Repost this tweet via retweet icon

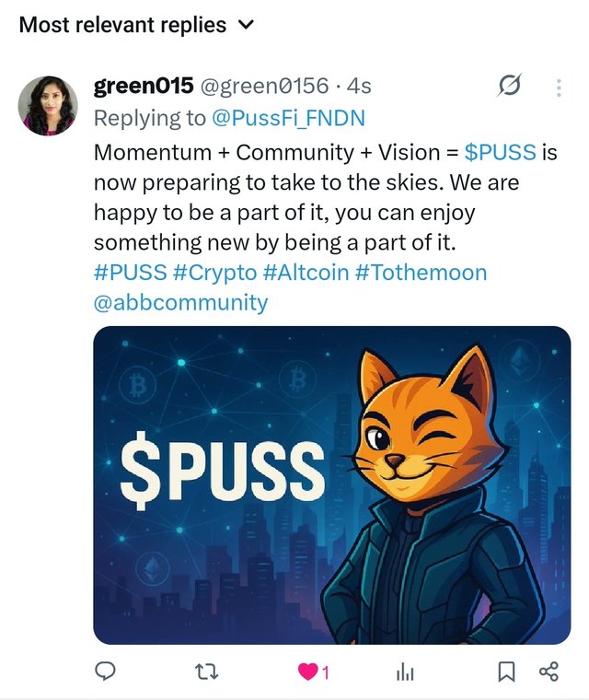click(207, 671)
